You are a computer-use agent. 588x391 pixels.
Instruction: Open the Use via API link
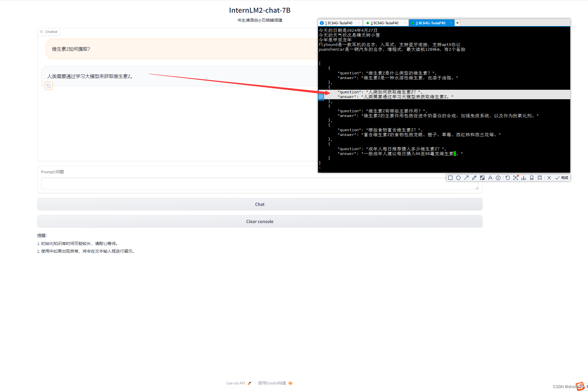(235, 383)
